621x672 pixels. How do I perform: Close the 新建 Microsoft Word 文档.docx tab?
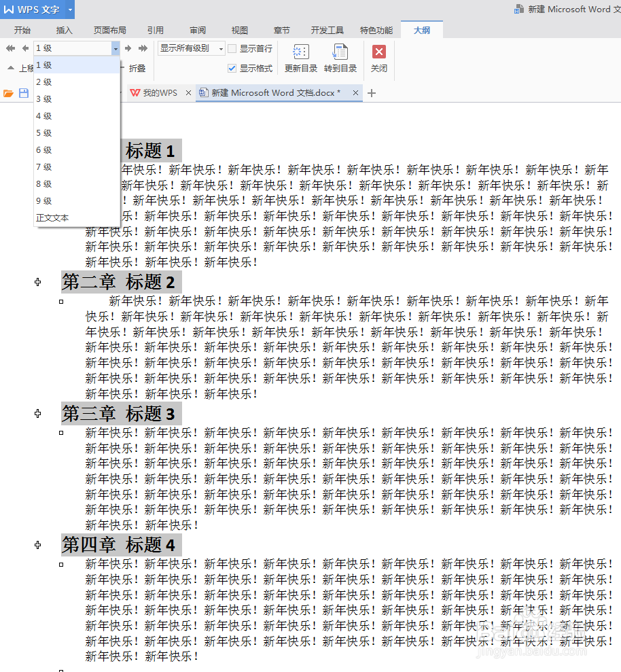click(x=355, y=93)
